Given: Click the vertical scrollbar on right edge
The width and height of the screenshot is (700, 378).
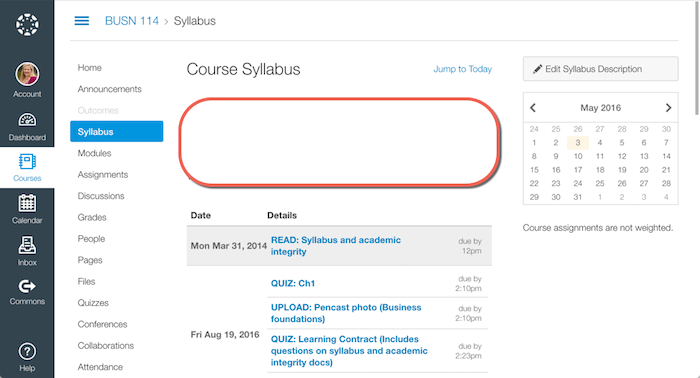Looking at the screenshot, I should tap(696, 58).
